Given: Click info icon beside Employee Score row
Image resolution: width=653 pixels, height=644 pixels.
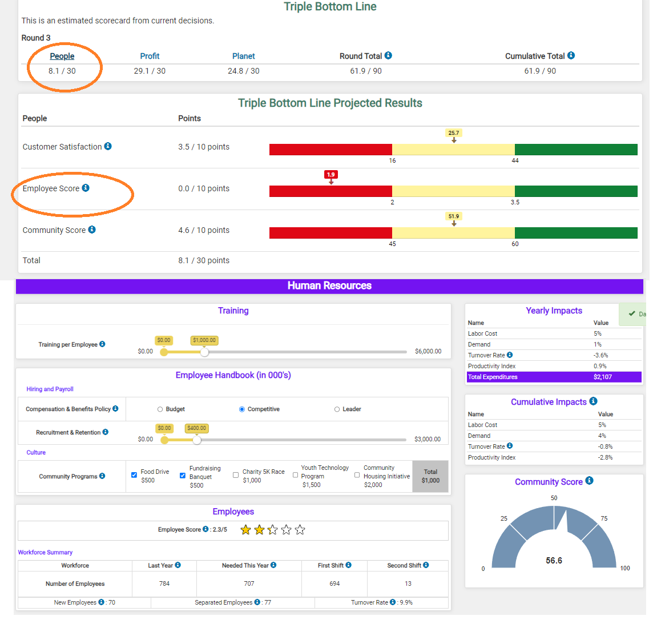Looking at the screenshot, I should [x=86, y=188].
